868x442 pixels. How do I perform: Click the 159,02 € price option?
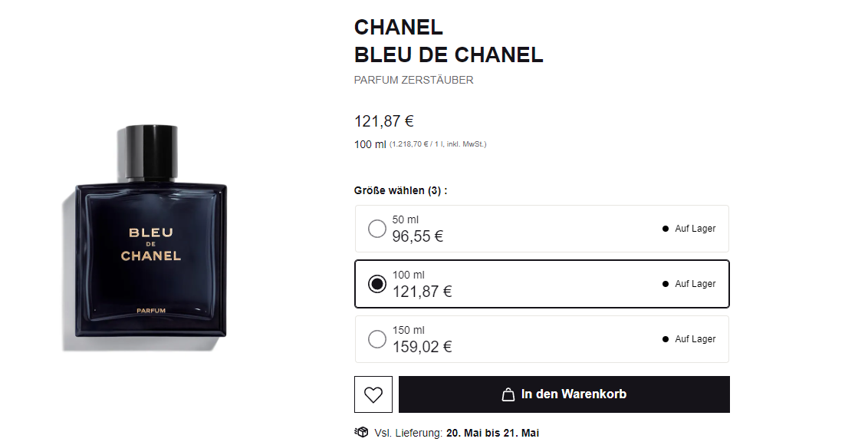(x=422, y=347)
